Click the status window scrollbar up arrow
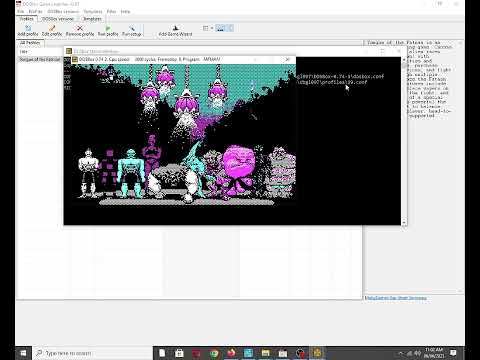480x360 pixels. coord(404,60)
